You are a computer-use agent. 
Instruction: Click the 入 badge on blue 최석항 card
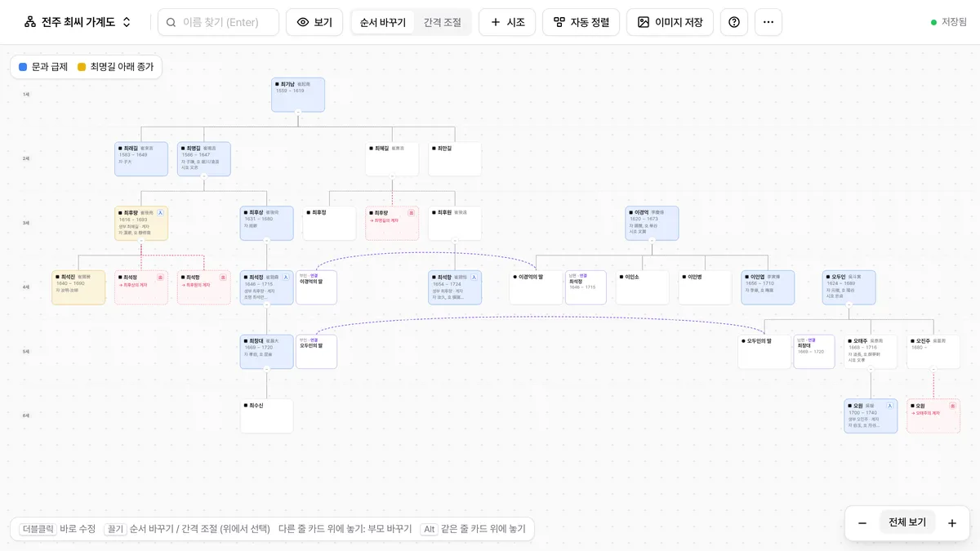[474, 278]
